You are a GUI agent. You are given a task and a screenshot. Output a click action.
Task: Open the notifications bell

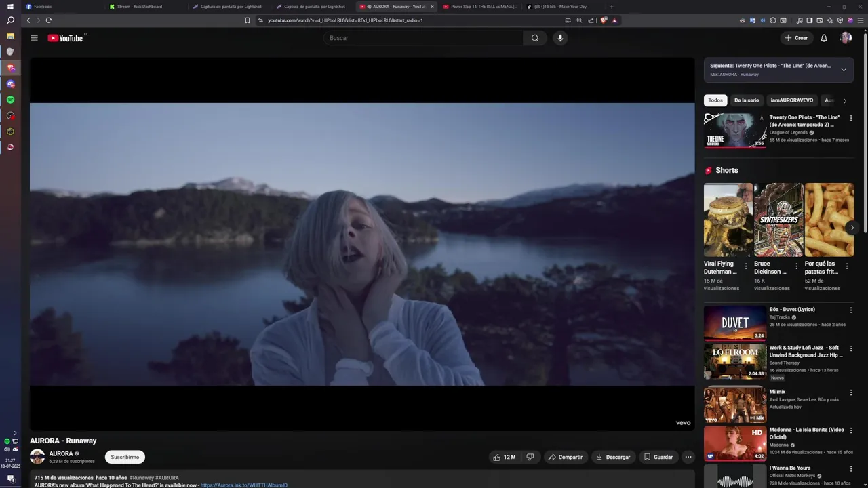pos(824,38)
